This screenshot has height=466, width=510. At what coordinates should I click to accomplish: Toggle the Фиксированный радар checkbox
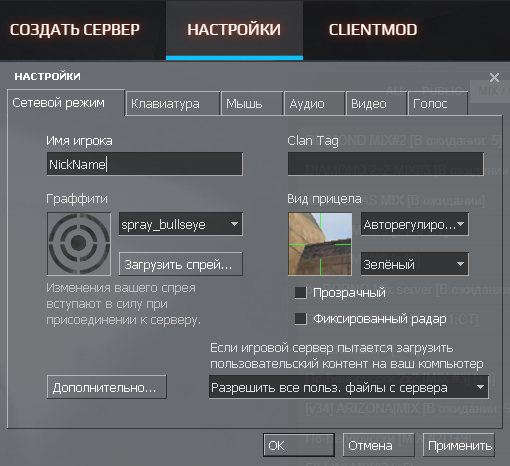pyautogui.click(x=301, y=319)
